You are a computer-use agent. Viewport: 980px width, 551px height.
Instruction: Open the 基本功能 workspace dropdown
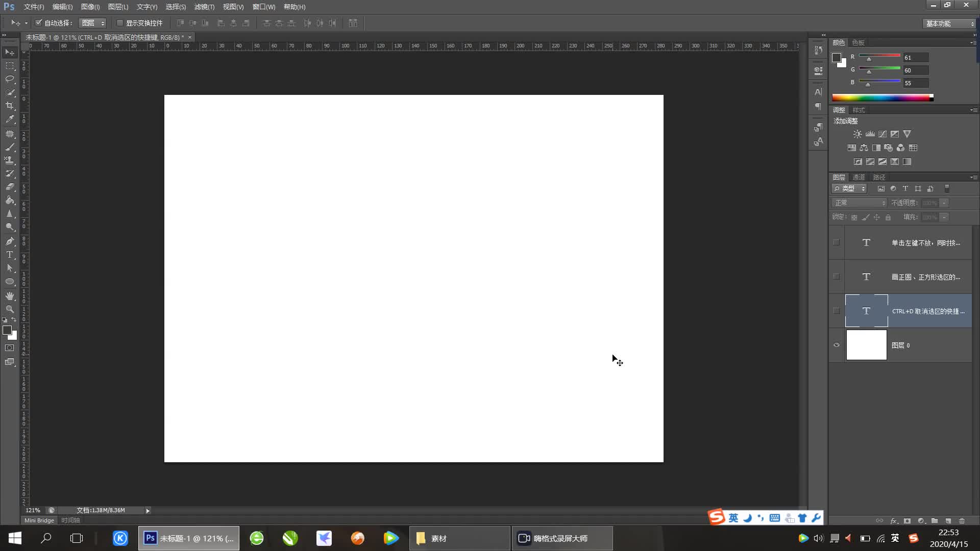click(949, 23)
